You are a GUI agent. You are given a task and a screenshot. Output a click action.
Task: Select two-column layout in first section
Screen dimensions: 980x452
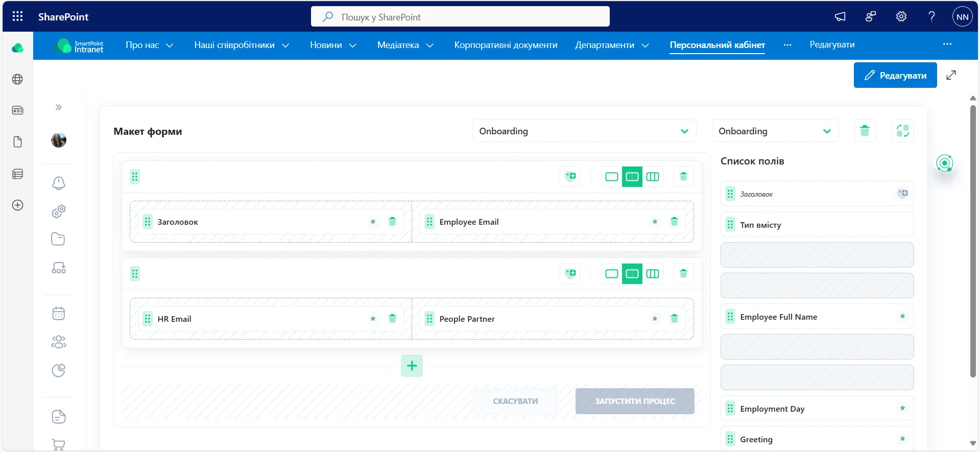pos(632,177)
